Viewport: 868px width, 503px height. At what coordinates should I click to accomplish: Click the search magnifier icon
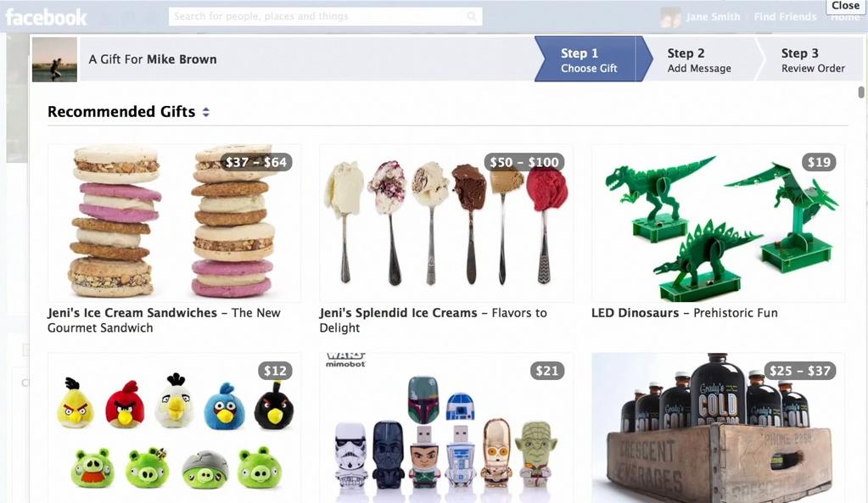[x=471, y=17]
